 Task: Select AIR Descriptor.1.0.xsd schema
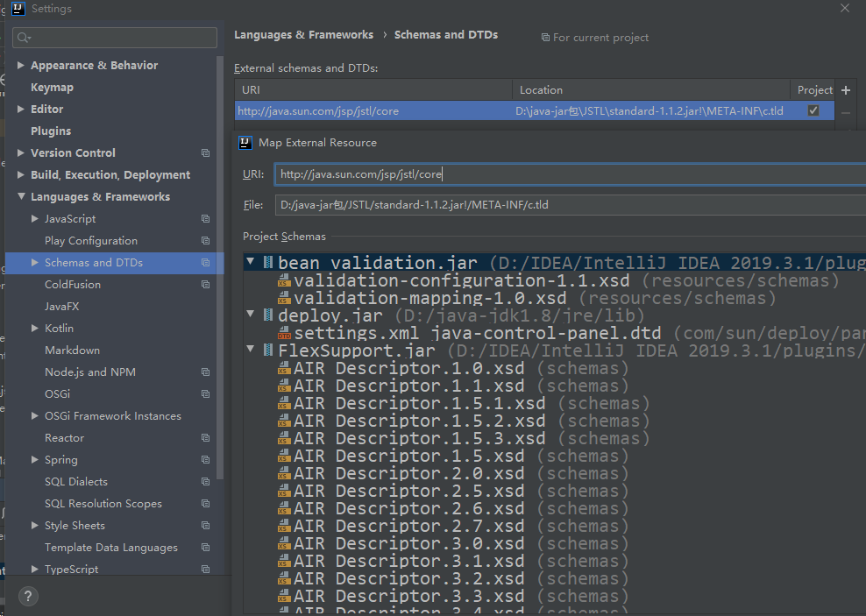(408, 368)
